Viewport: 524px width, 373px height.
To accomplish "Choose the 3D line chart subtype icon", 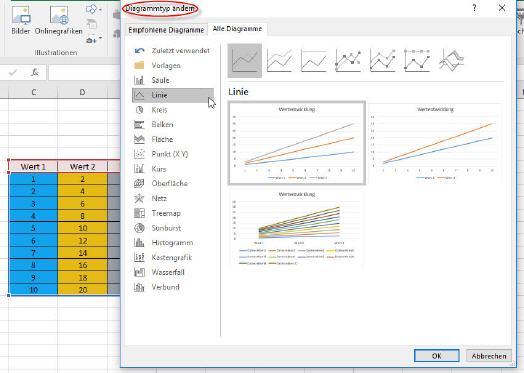I will point(452,60).
